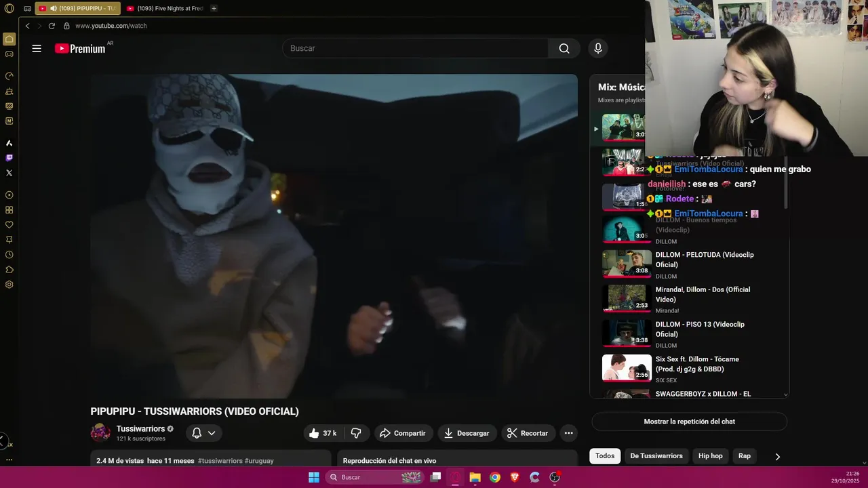
Task: Open the sidebar game controller panel
Action: click(x=9, y=54)
